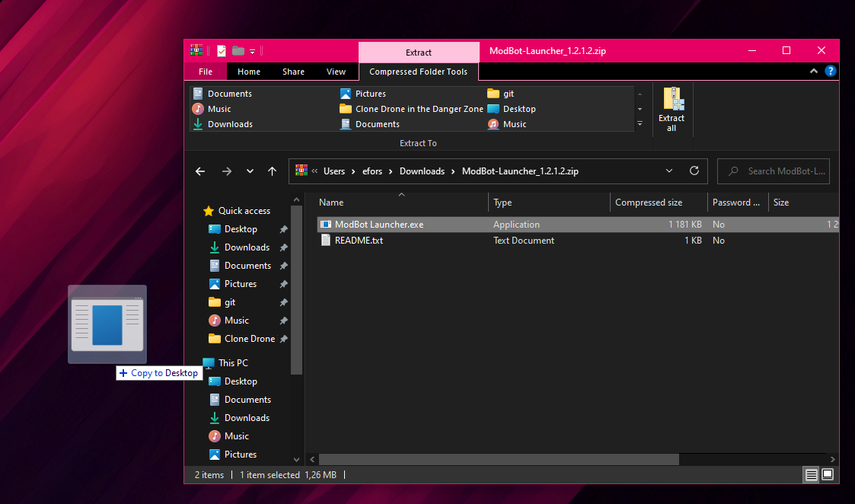855x504 pixels.
Task: Click the Downloads breadcrumb in address bar
Action: point(422,171)
